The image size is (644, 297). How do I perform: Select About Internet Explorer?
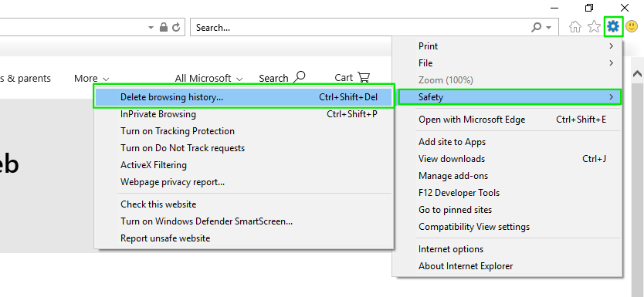click(x=508, y=266)
